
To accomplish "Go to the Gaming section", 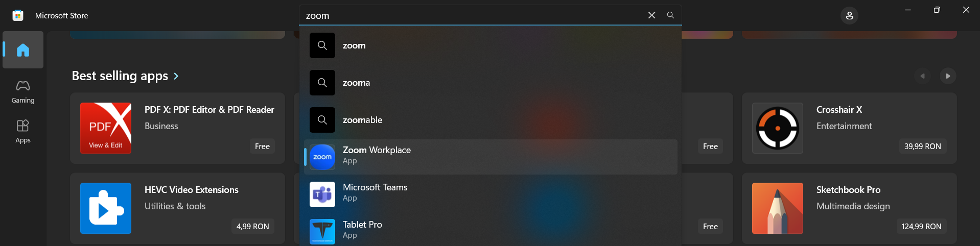I will (x=23, y=92).
